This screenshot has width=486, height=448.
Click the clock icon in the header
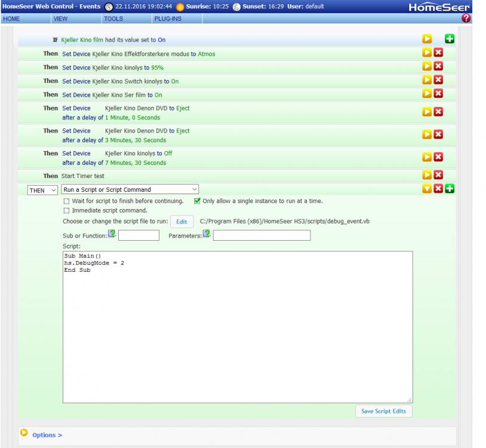(109, 7)
